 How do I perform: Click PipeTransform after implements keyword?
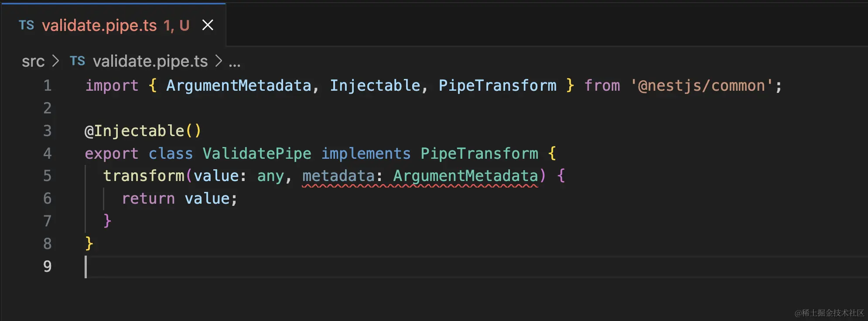coord(479,154)
